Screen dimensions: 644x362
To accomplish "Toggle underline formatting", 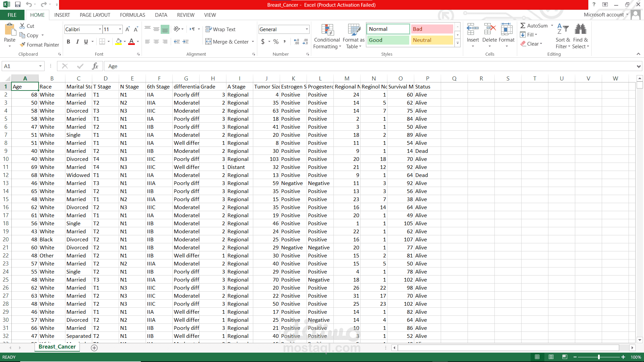I will coord(86,42).
